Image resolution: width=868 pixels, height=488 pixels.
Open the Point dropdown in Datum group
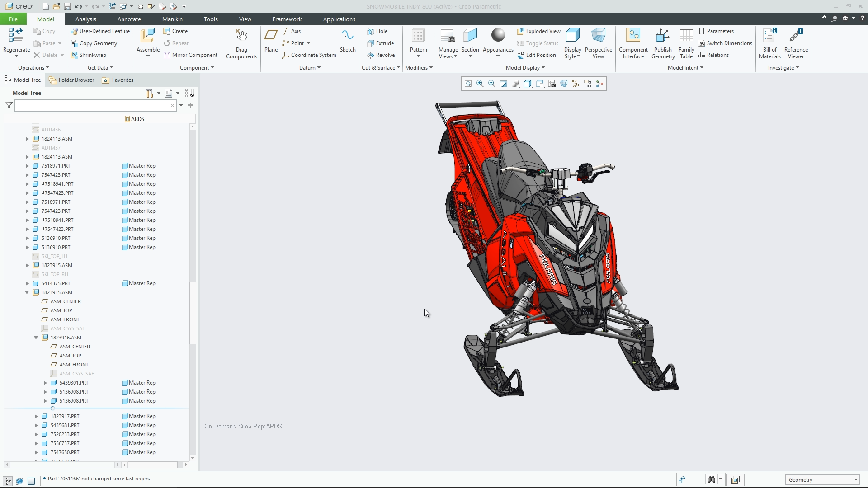pyautogui.click(x=308, y=43)
